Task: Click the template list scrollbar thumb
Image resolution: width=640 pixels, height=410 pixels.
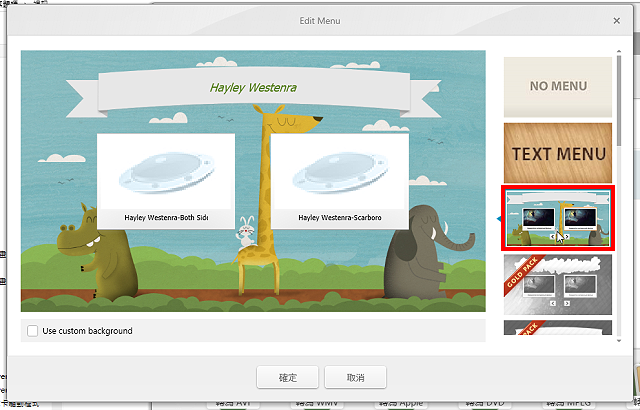Action: [619, 101]
